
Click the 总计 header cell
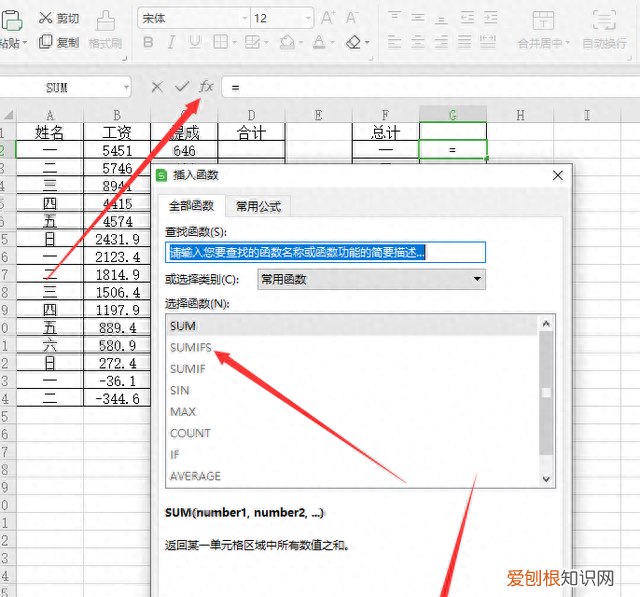(385, 132)
